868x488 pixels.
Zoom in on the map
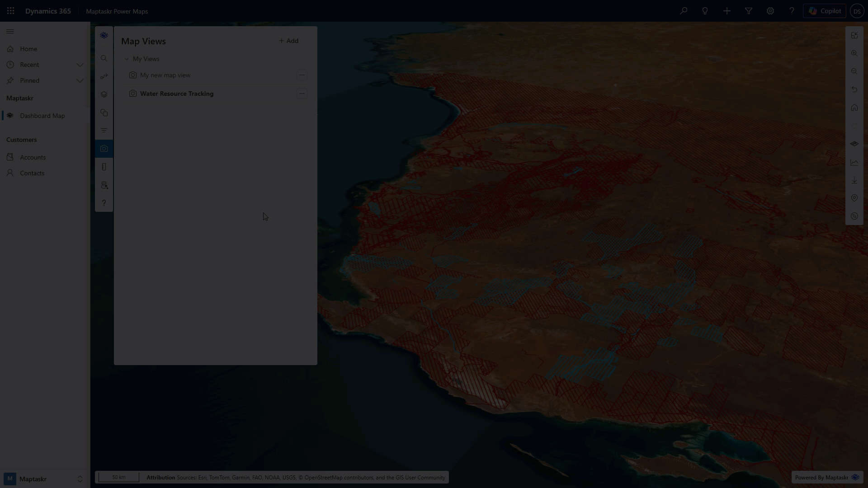[x=854, y=53]
